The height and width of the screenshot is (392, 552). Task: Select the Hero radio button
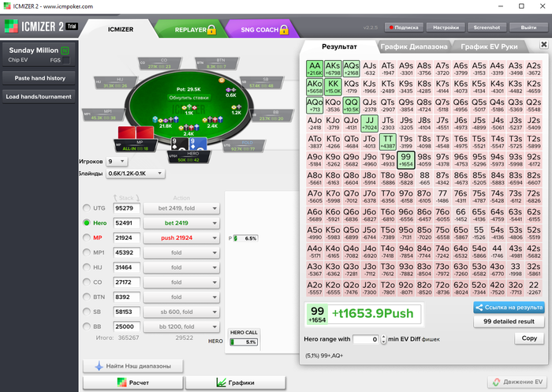86,223
